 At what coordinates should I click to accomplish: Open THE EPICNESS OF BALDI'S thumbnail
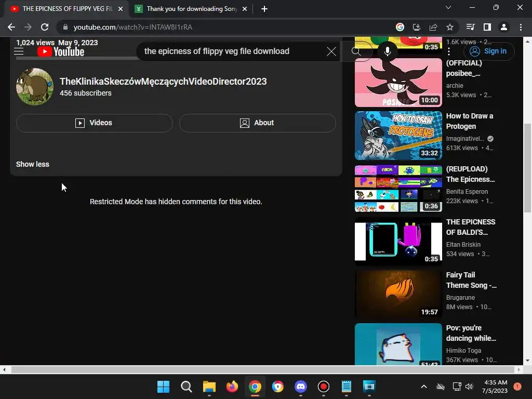398,241
